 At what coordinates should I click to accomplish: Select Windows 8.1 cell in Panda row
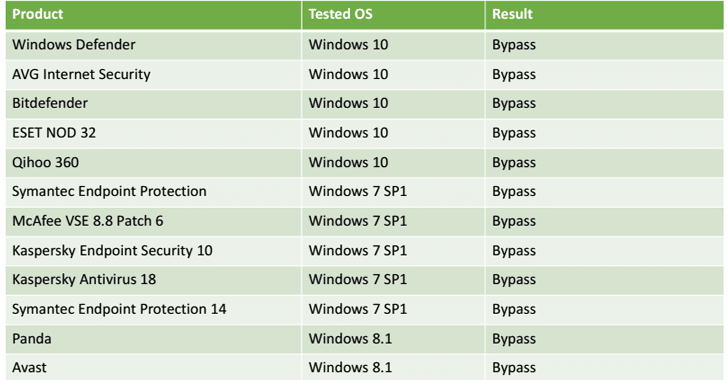click(393, 339)
